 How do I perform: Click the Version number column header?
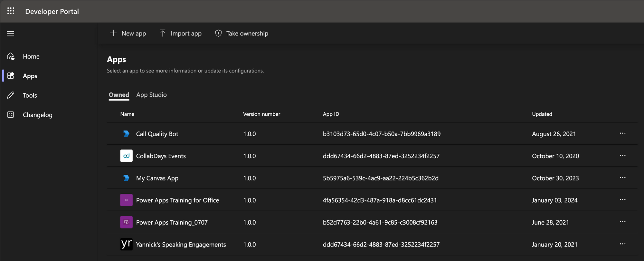(261, 114)
